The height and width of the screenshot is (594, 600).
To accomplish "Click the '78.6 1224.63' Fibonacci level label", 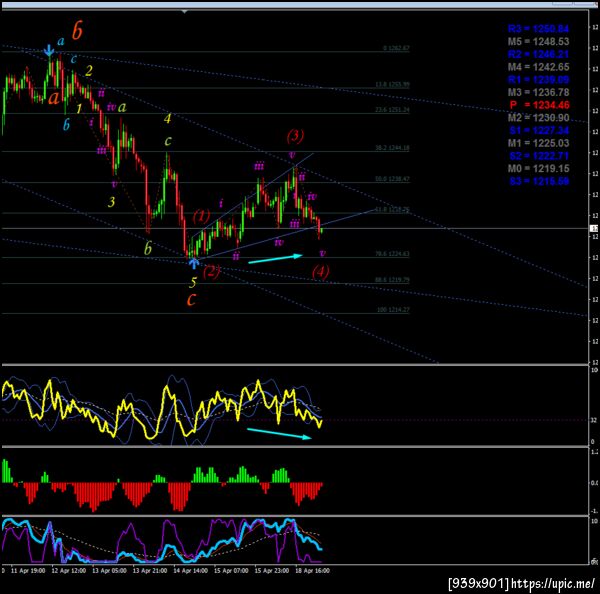I will [x=392, y=254].
